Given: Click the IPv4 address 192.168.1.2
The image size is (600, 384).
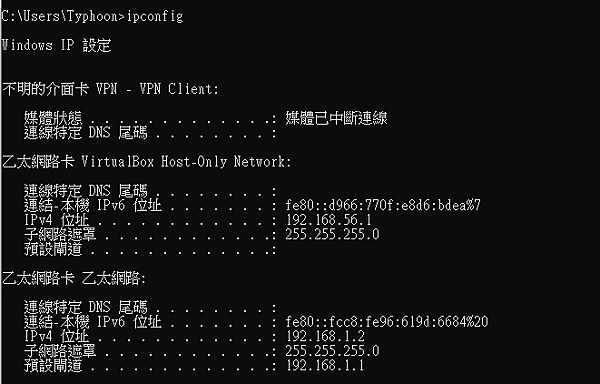Looking at the screenshot, I should pyautogui.click(x=325, y=336).
